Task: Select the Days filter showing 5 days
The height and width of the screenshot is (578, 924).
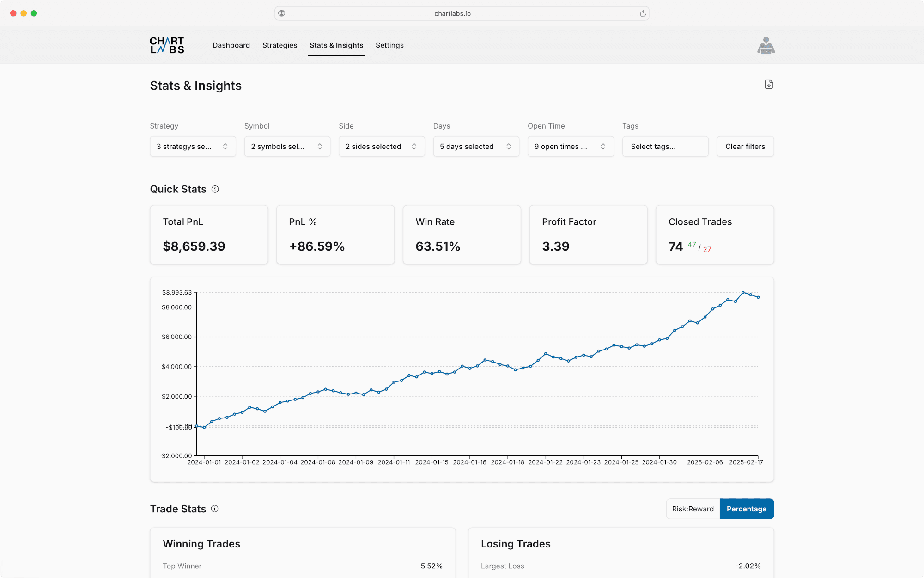Action: pyautogui.click(x=476, y=147)
